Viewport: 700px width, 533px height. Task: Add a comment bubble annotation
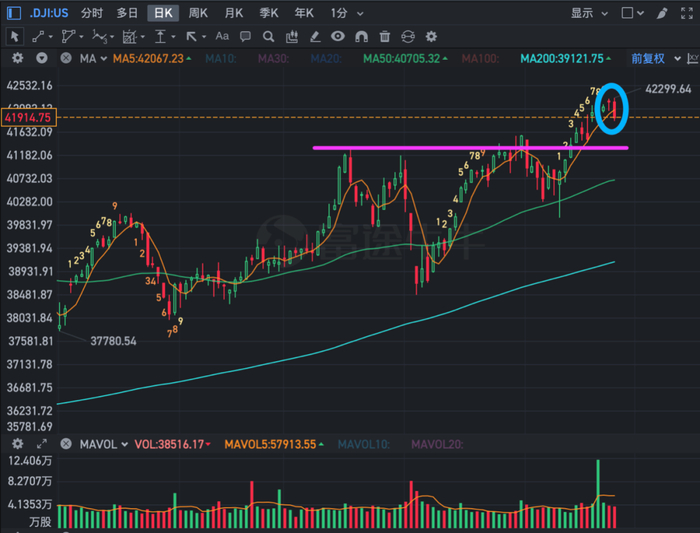tap(247, 36)
